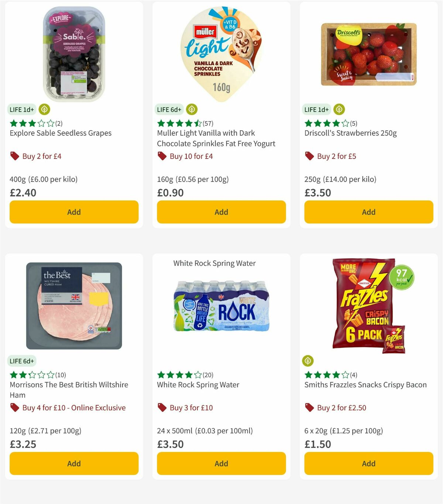This screenshot has height=504, width=443.
Task: Add Driscoll's Strawberries to basket
Action: click(x=368, y=212)
